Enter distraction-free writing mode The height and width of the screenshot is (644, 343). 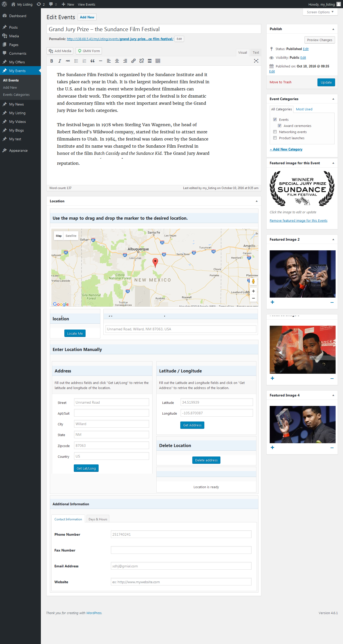pos(256,61)
